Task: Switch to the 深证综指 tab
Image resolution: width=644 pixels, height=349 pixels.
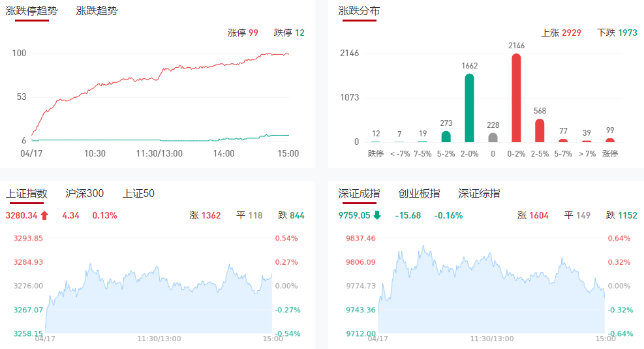Action: (x=479, y=193)
